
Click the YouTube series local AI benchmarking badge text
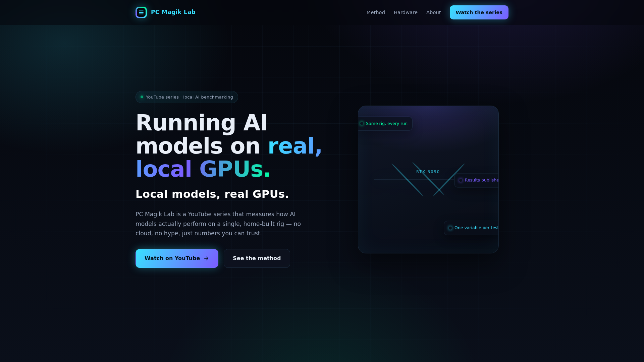click(x=190, y=97)
